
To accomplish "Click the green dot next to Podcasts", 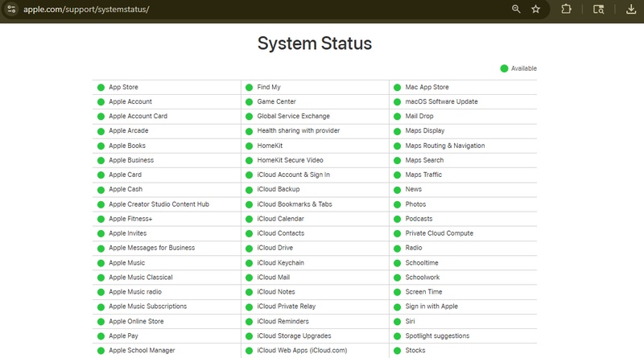I will click(x=397, y=219).
